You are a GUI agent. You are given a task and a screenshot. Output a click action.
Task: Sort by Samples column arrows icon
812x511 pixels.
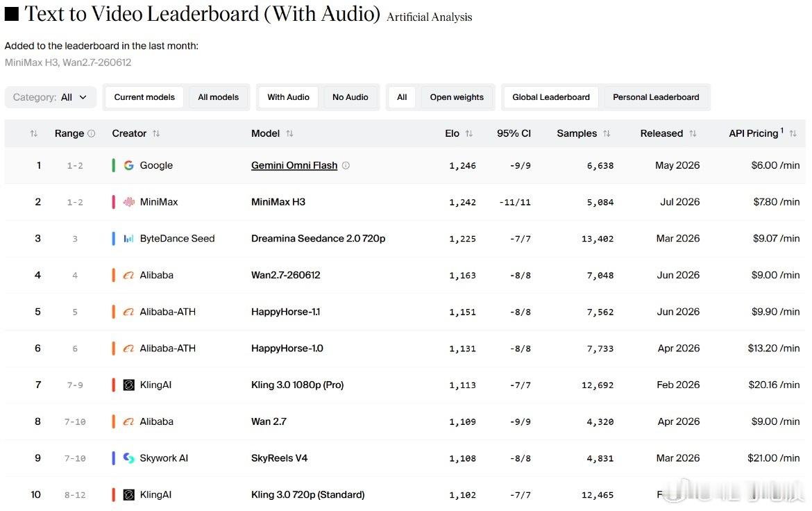click(607, 134)
